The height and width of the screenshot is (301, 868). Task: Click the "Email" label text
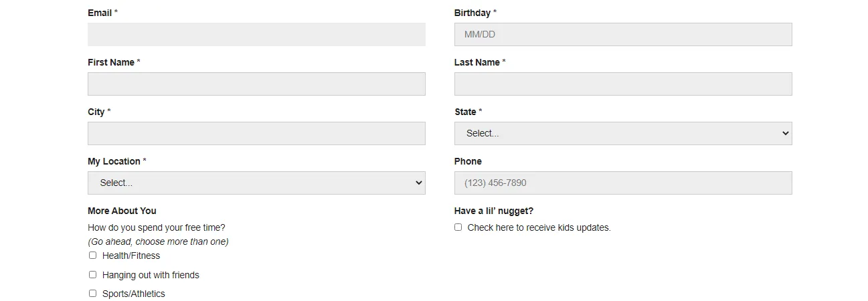pos(100,13)
